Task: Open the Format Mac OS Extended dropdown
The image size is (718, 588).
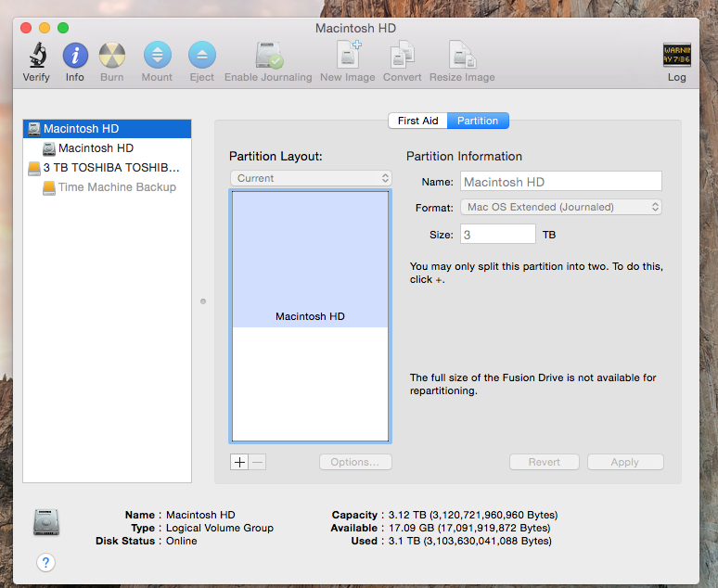Action: click(561, 207)
